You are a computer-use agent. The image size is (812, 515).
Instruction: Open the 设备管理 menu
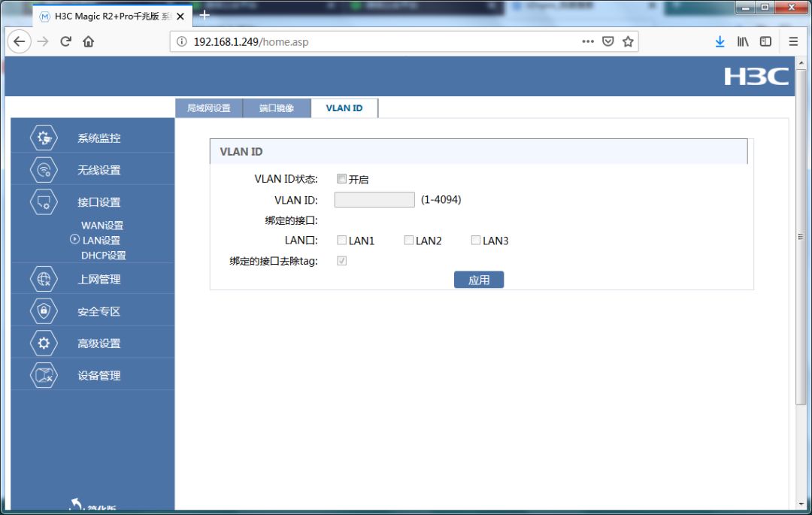(x=99, y=376)
